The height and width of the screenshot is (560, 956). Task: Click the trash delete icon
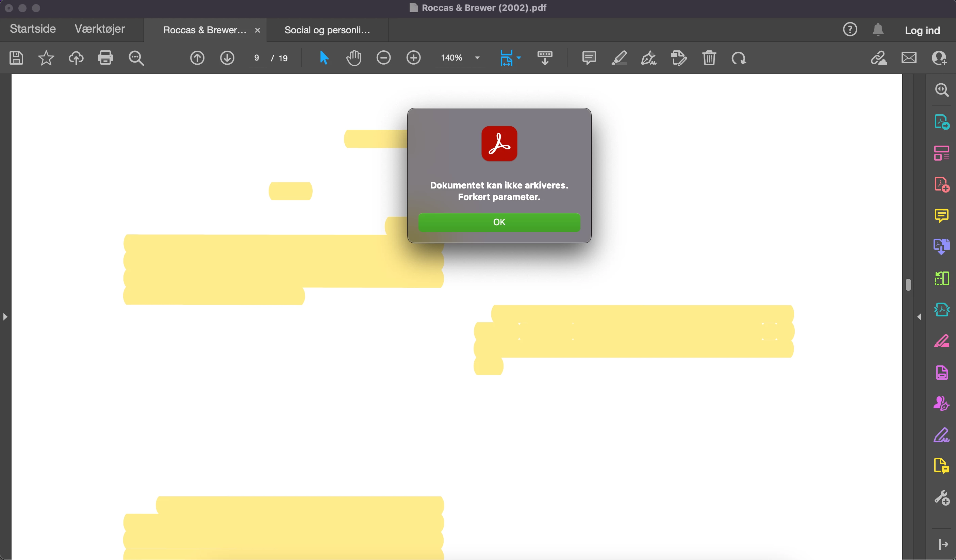[709, 58]
